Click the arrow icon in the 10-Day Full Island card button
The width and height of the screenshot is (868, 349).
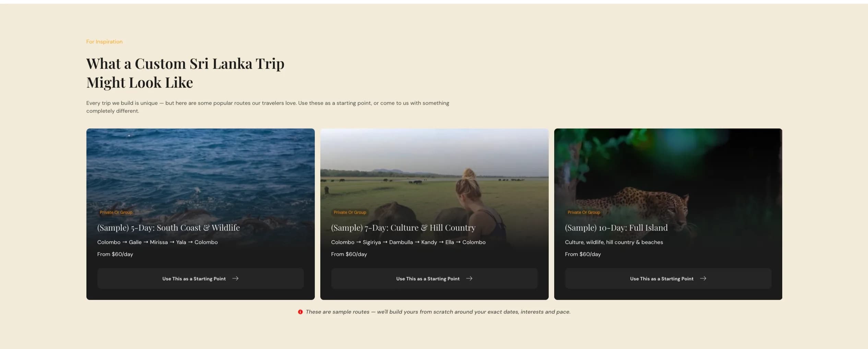[x=703, y=278]
